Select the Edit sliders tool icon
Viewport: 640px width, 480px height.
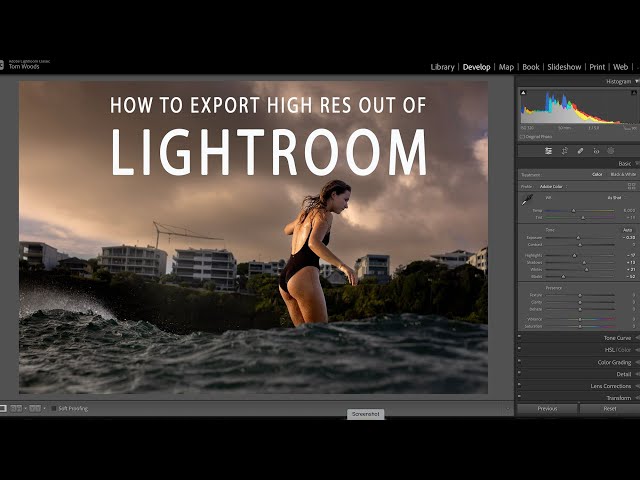[x=549, y=151]
